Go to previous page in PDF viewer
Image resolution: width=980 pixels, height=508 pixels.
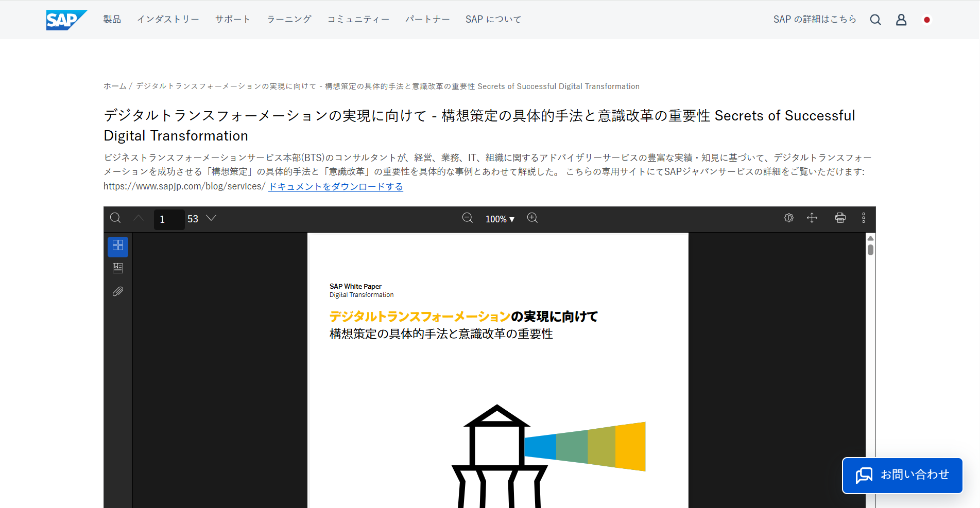(x=139, y=218)
